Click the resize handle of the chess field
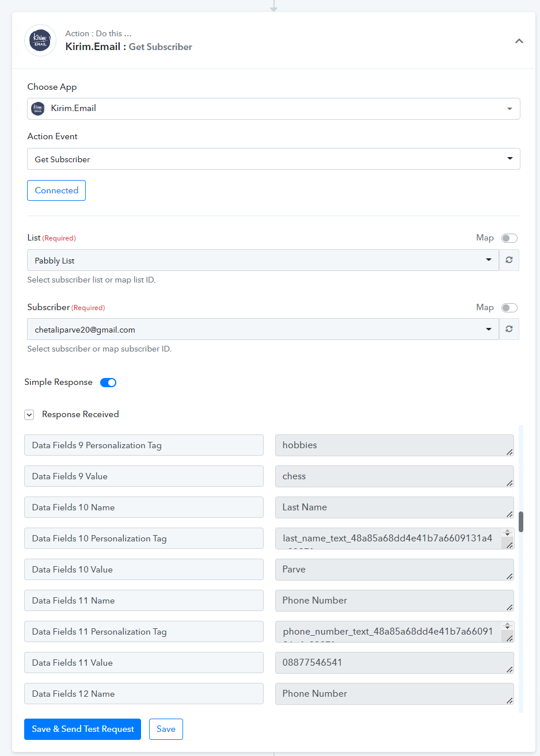The width and height of the screenshot is (540, 756). pos(509,483)
